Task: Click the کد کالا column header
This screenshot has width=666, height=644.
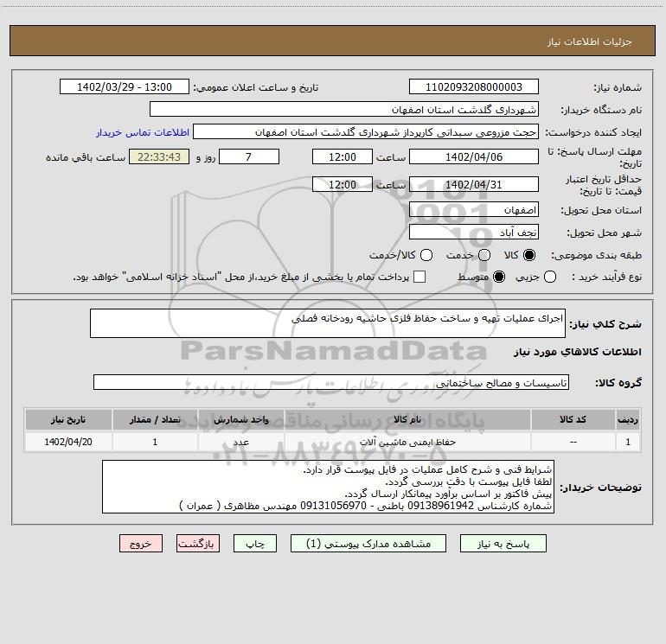Action: 573,420
